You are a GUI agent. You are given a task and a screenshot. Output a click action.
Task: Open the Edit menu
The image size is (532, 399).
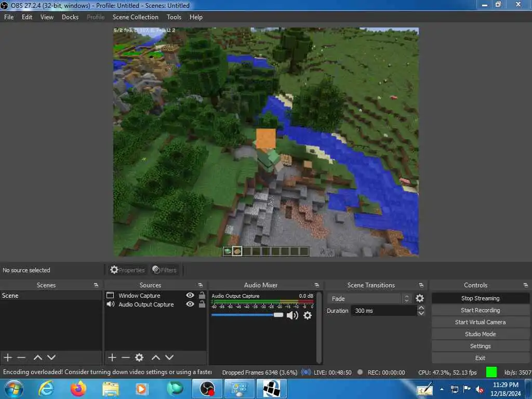(27, 17)
